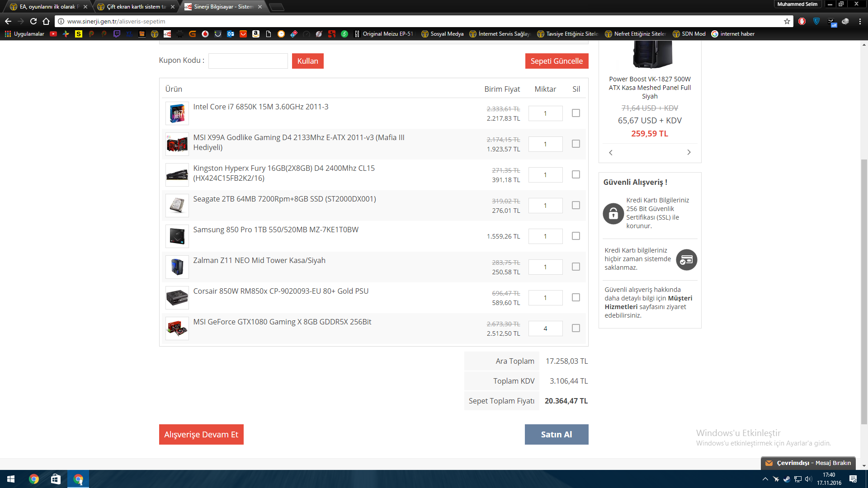The height and width of the screenshot is (488, 868).
Task: Open the Twitch bookmark icon
Action: click(x=117, y=34)
